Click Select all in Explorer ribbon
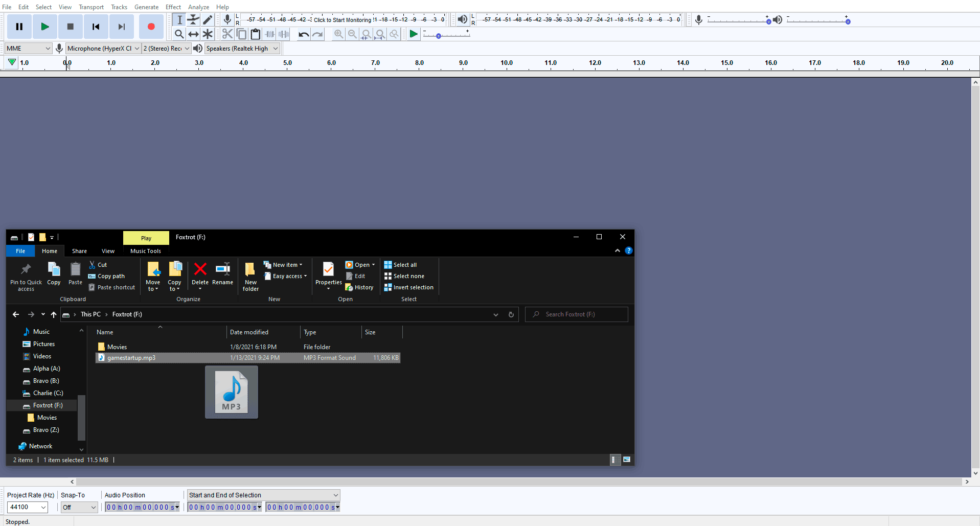This screenshot has width=980, height=526. tap(400, 265)
